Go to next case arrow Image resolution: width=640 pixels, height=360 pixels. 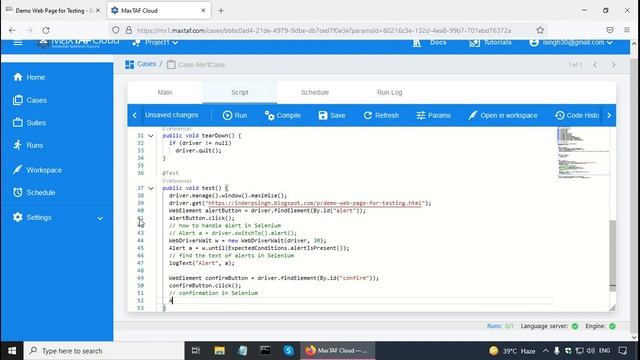point(613,64)
